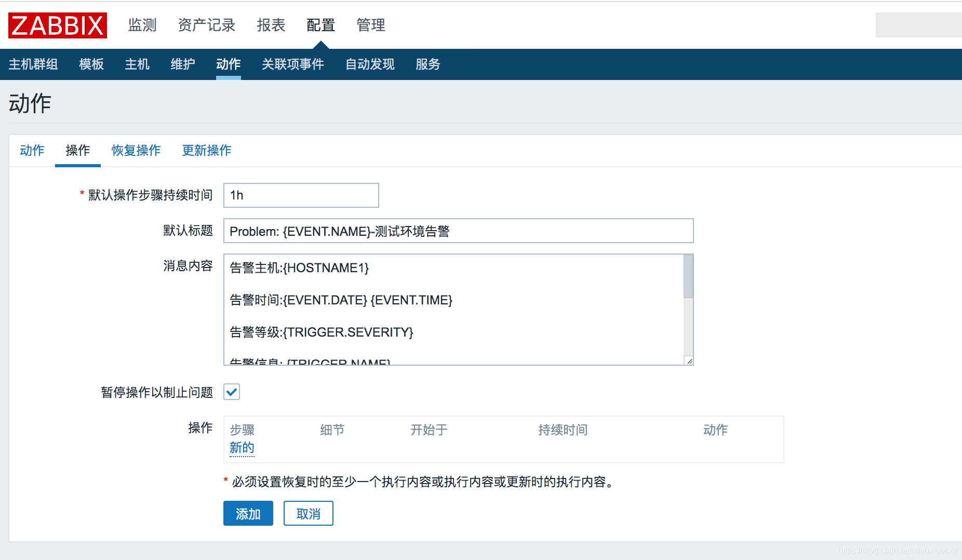The image size is (962, 560).
Task: Toggle the 暂停操作以制止问题 checkbox
Action: [x=232, y=392]
